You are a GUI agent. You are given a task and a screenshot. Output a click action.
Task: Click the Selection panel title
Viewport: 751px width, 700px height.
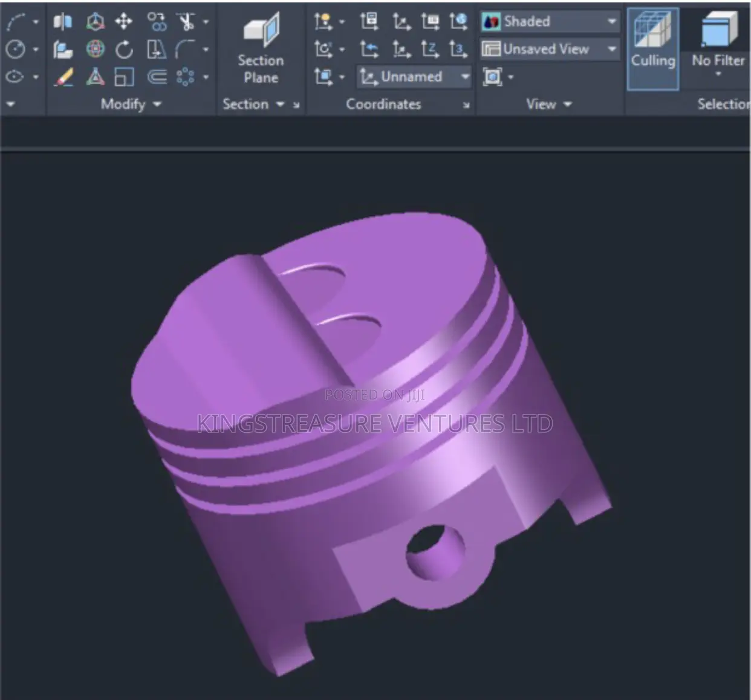[723, 104]
